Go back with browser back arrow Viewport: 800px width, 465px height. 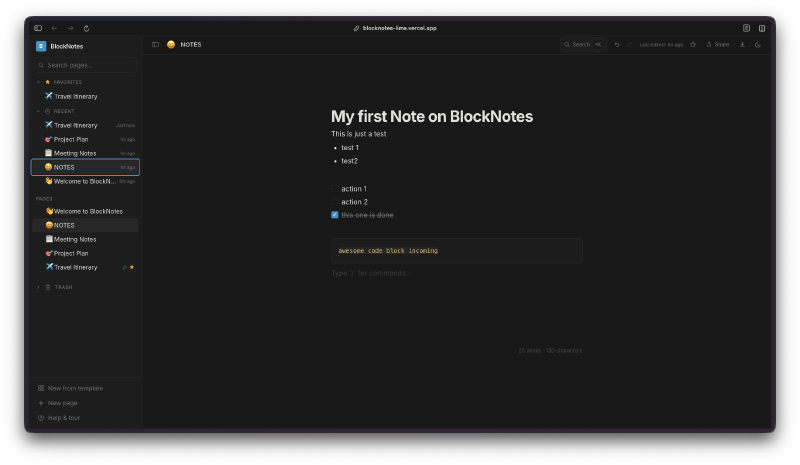coord(54,28)
